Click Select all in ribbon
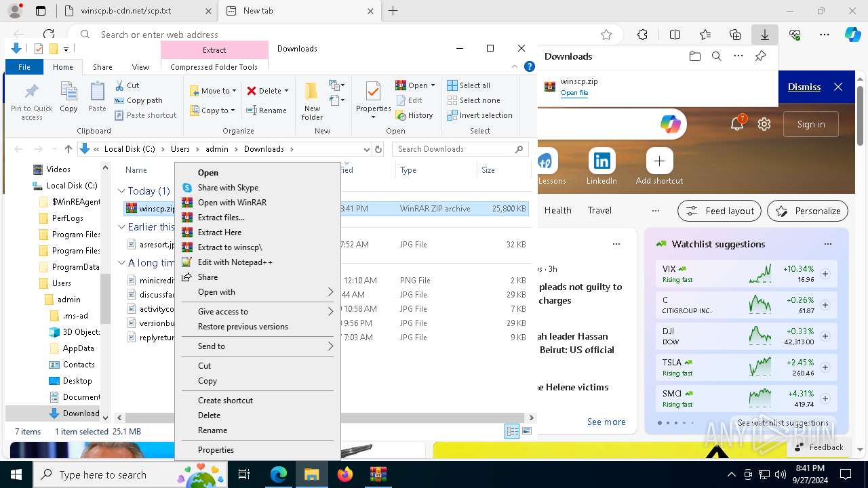The image size is (868, 488). pos(469,85)
